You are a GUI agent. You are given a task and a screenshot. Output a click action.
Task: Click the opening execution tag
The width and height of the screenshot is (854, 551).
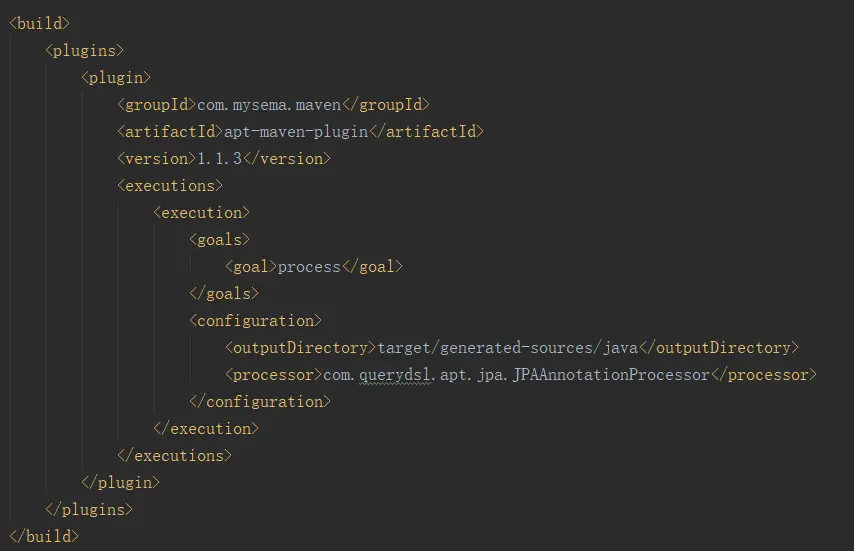[x=201, y=212]
